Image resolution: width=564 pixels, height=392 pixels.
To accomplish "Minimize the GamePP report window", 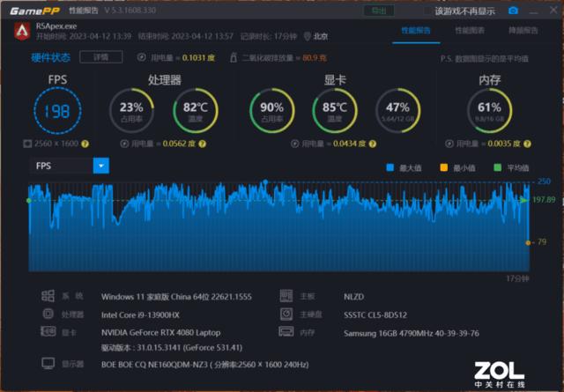I will [x=533, y=11].
